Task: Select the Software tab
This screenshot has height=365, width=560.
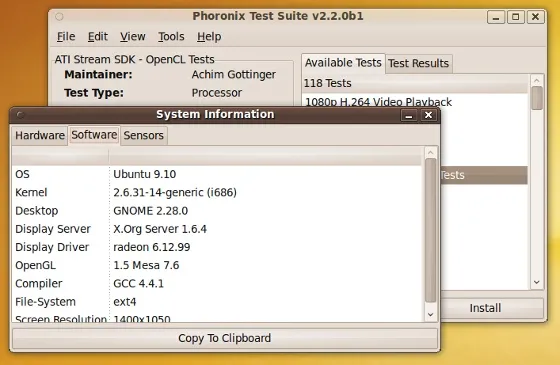Action: [94, 135]
